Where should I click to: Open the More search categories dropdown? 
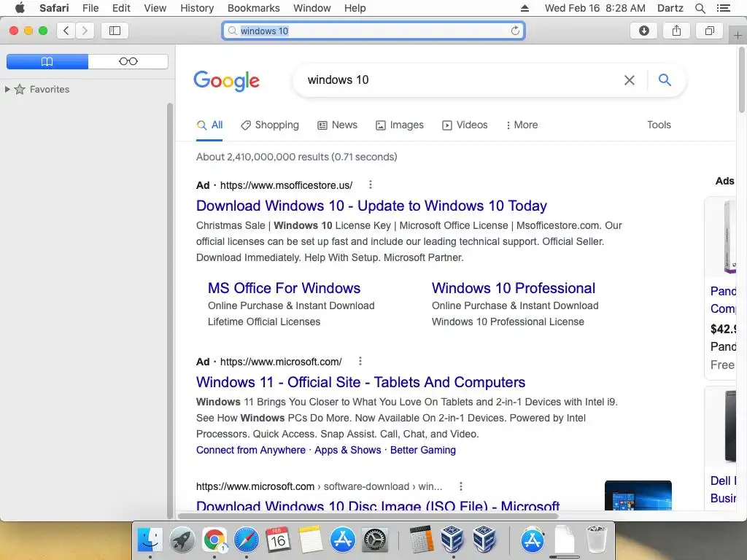[x=522, y=125]
